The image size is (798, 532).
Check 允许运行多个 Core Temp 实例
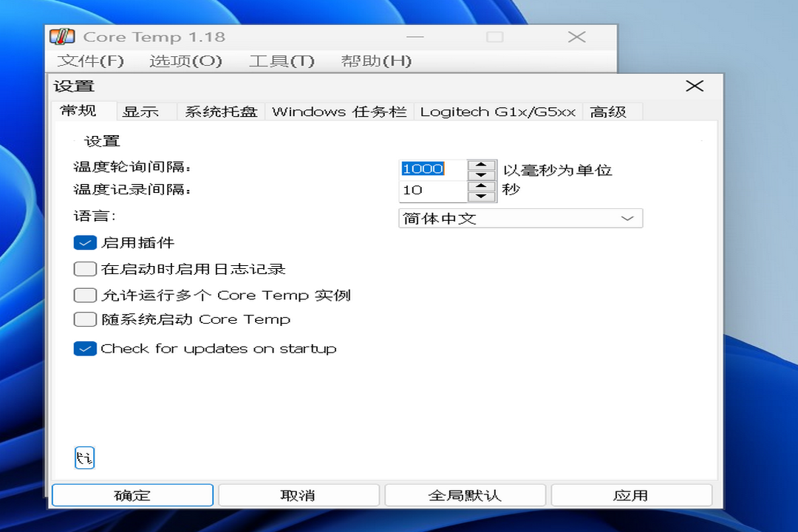pyautogui.click(x=85, y=294)
